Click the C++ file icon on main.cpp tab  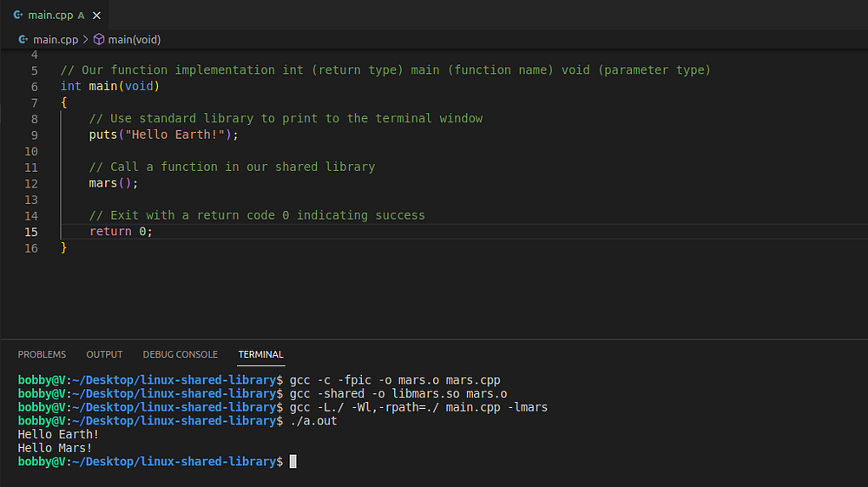coord(18,15)
